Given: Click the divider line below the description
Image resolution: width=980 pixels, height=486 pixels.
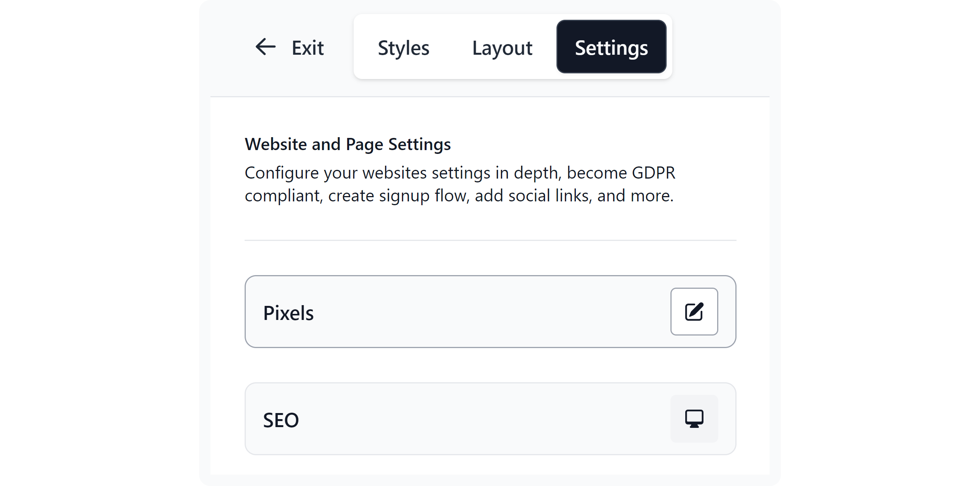Looking at the screenshot, I should 490,240.
